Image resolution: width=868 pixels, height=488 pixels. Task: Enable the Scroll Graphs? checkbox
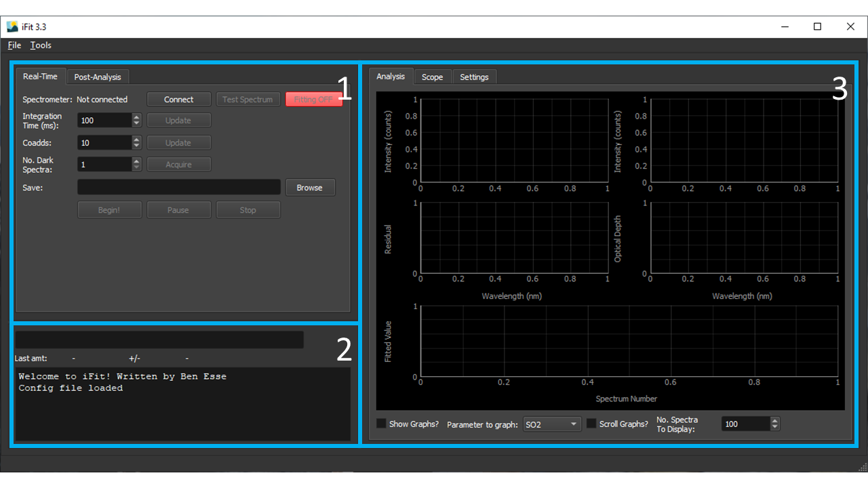point(592,424)
